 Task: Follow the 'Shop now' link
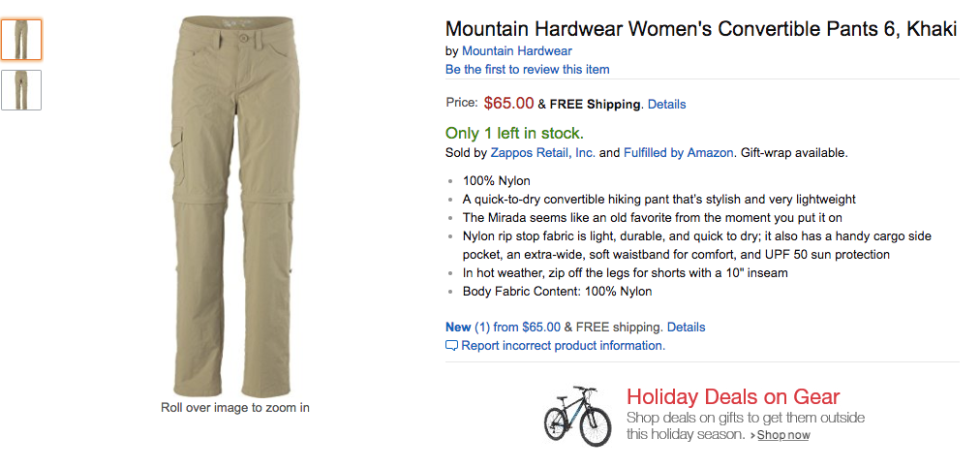click(782, 435)
